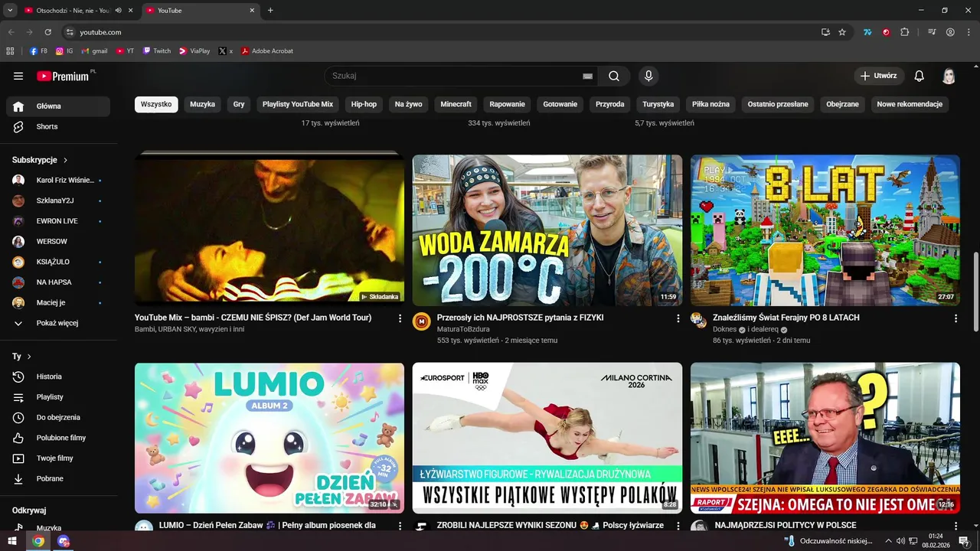Click the page vertical scrollbar thumb
Image resolution: width=980 pixels, height=551 pixels.
(x=975, y=292)
